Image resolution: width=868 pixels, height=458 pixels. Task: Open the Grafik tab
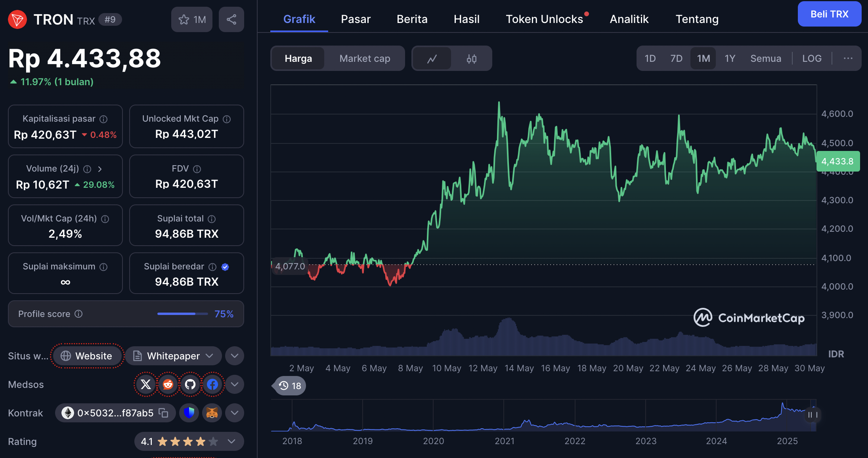click(299, 19)
